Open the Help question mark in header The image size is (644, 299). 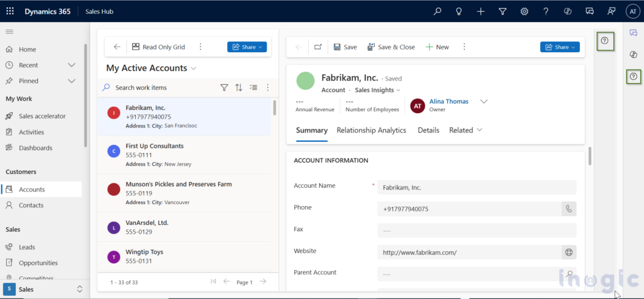546,11
